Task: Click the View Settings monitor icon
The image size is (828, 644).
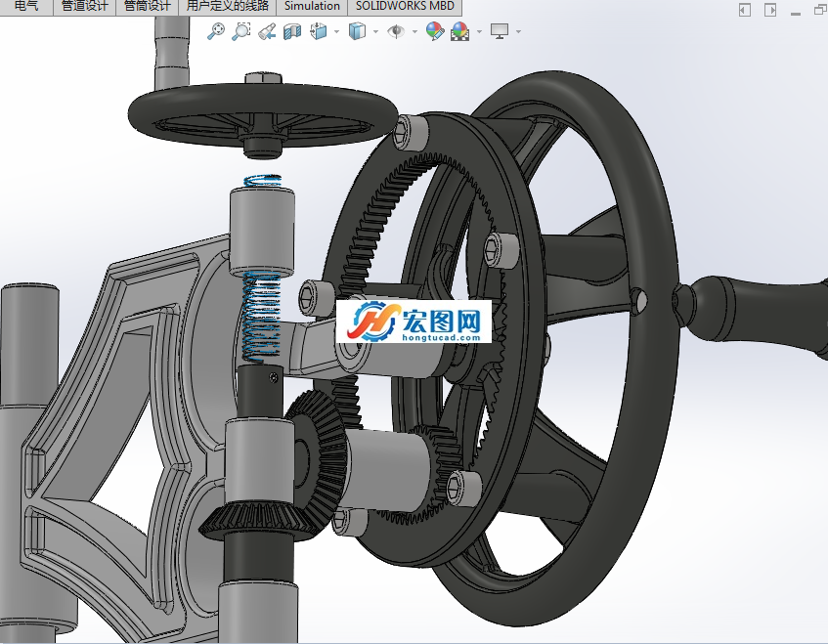Action: click(500, 31)
